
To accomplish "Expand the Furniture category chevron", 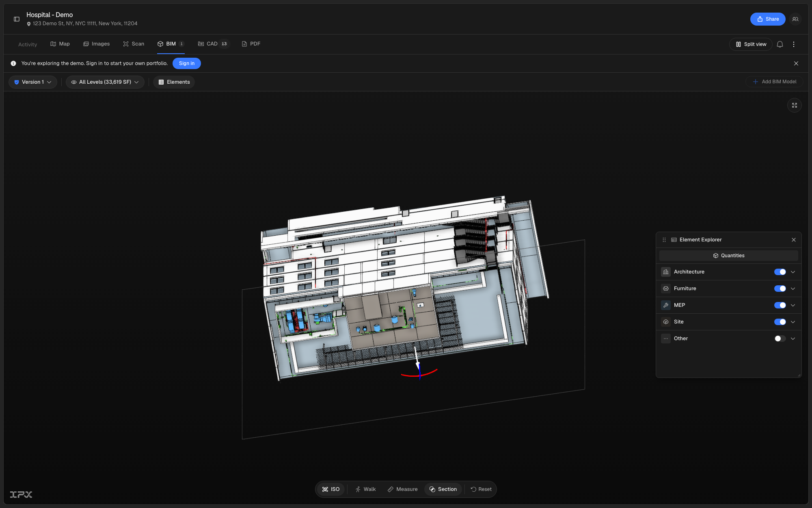I will [793, 289].
